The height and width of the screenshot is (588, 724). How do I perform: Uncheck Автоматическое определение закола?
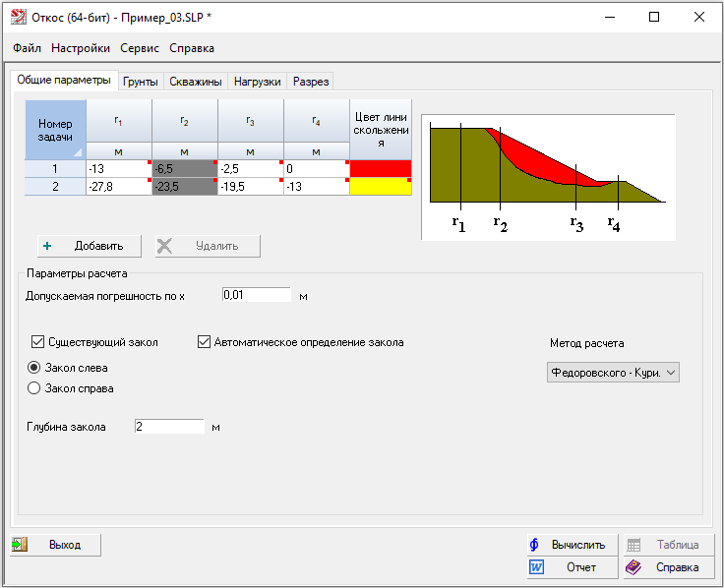coord(205,342)
